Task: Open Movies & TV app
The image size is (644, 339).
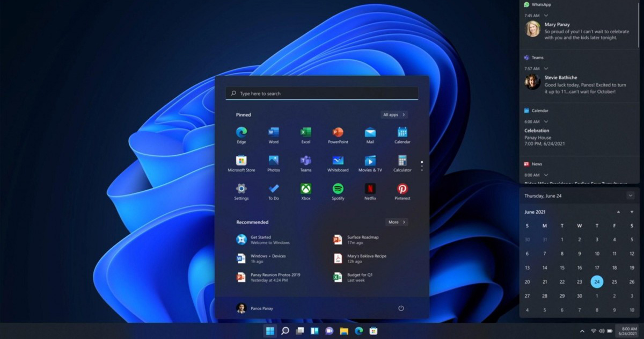Action: click(370, 163)
